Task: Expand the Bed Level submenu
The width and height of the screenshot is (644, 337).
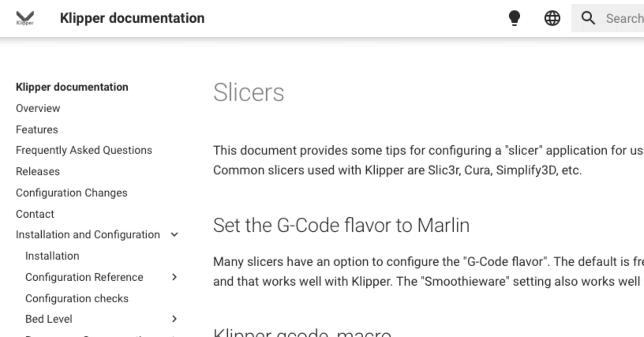Action: 175,319
